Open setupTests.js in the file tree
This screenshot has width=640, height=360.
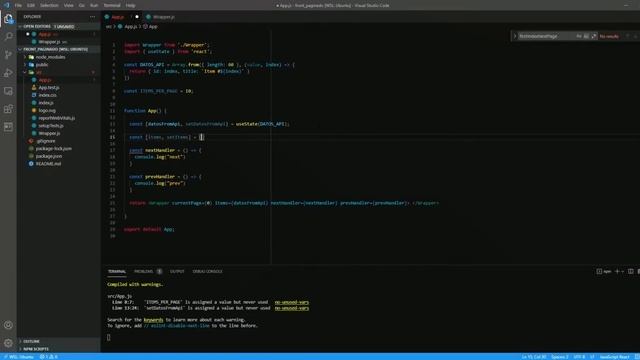tap(51, 126)
